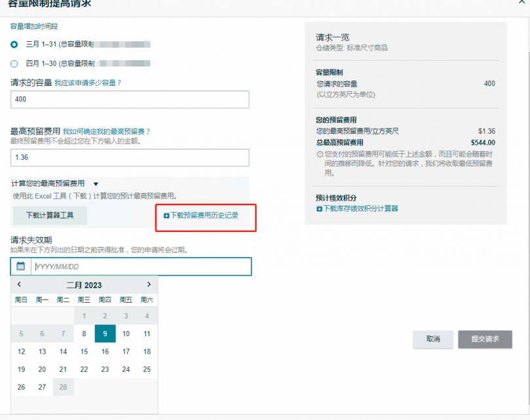Pick February 19 in the calendar
The width and height of the screenshot is (530, 420).
pyautogui.click(x=22, y=370)
